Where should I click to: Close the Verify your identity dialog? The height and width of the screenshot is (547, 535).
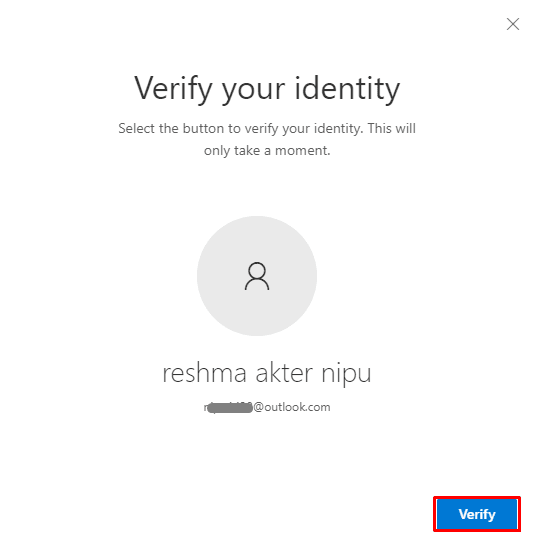(x=513, y=24)
